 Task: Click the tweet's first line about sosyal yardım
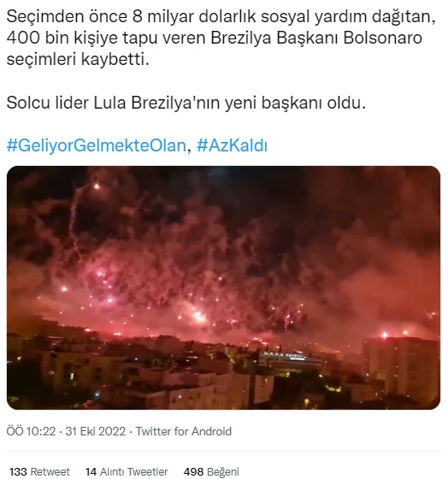point(221,17)
